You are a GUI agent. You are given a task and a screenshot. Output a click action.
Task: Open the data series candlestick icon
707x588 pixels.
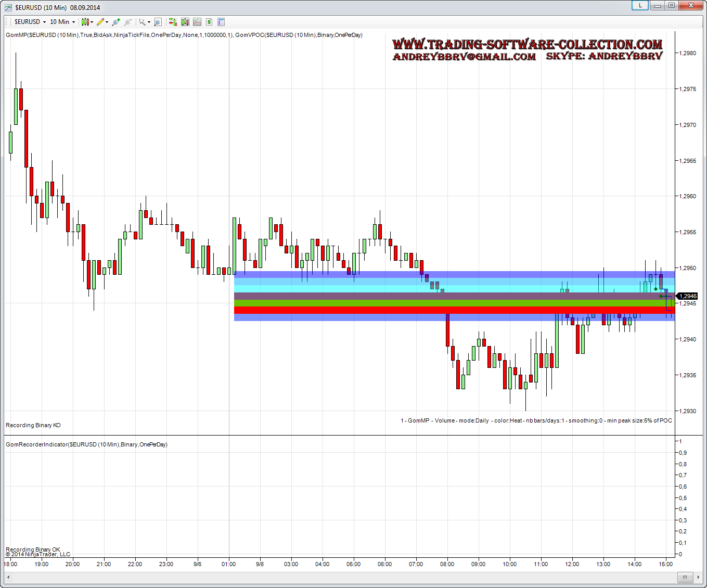(185, 22)
